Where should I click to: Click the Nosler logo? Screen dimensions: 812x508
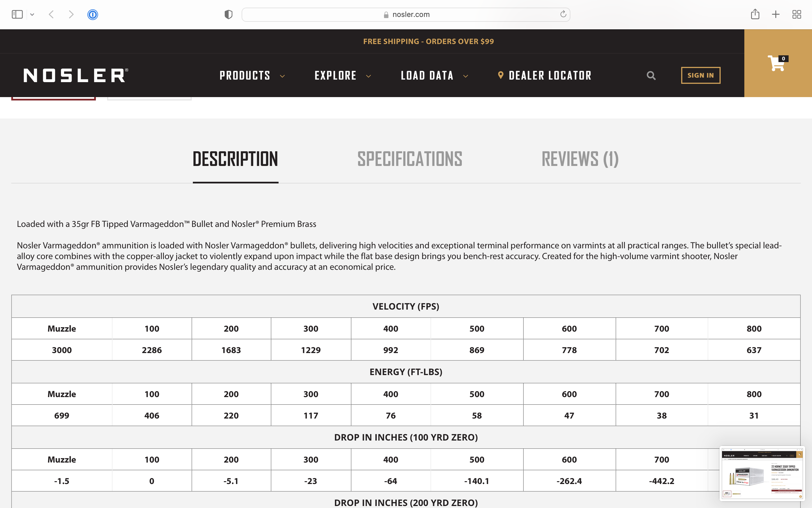76,75
